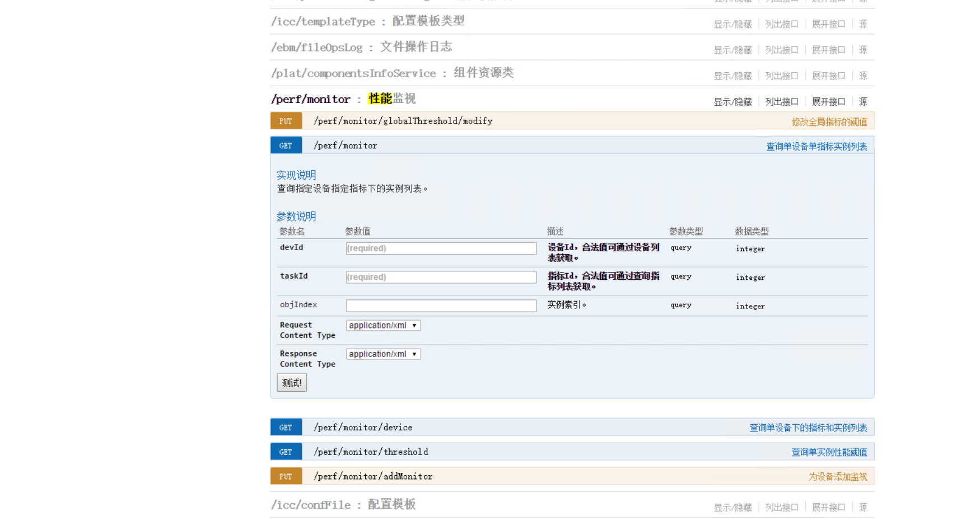Click the taskId parameter name
The image size is (980, 521).
[294, 276]
